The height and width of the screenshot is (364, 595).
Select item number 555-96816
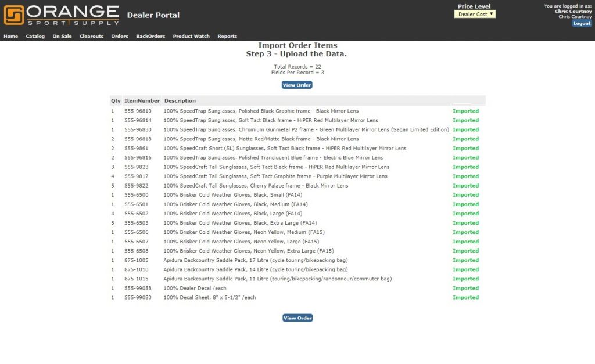[x=138, y=158]
